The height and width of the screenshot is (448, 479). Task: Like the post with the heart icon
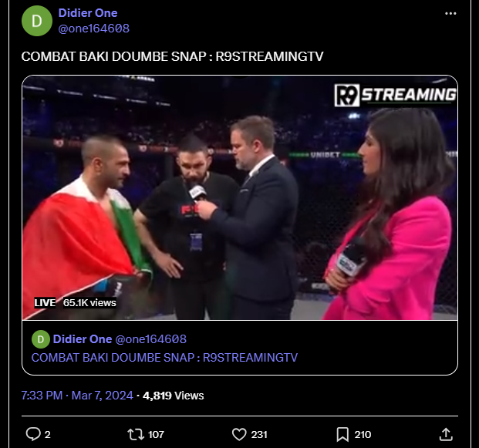point(239,434)
